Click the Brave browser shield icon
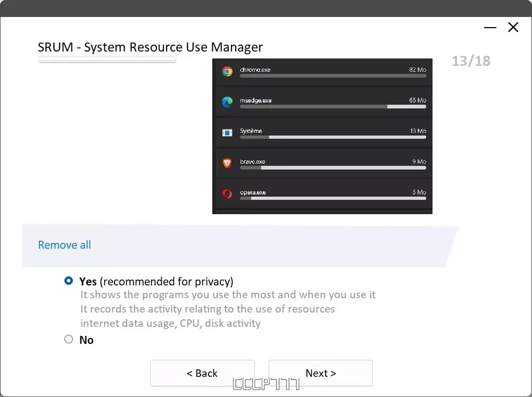Screen dimensions: 532x397 [227, 162]
